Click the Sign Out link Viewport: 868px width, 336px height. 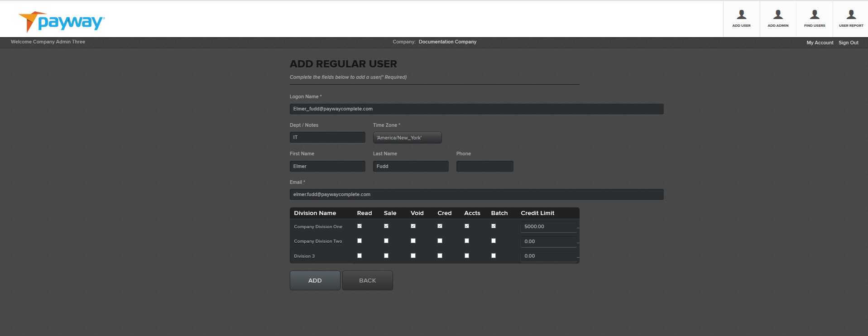pos(848,43)
